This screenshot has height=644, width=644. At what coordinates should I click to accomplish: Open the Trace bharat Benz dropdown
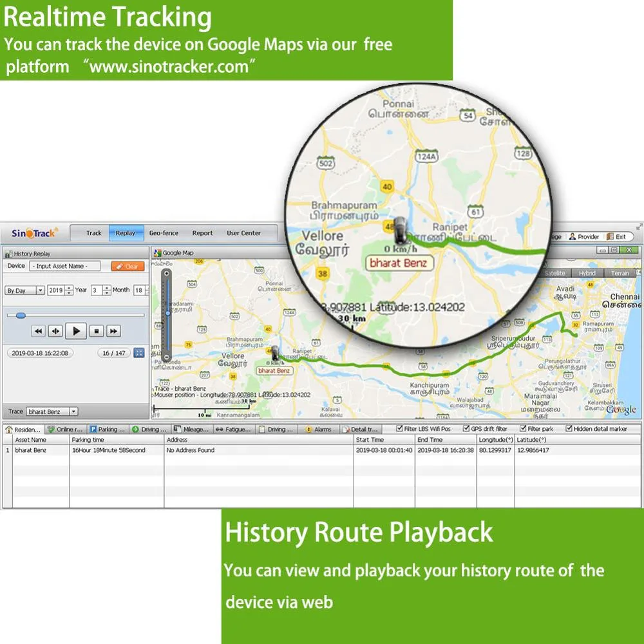(x=52, y=411)
